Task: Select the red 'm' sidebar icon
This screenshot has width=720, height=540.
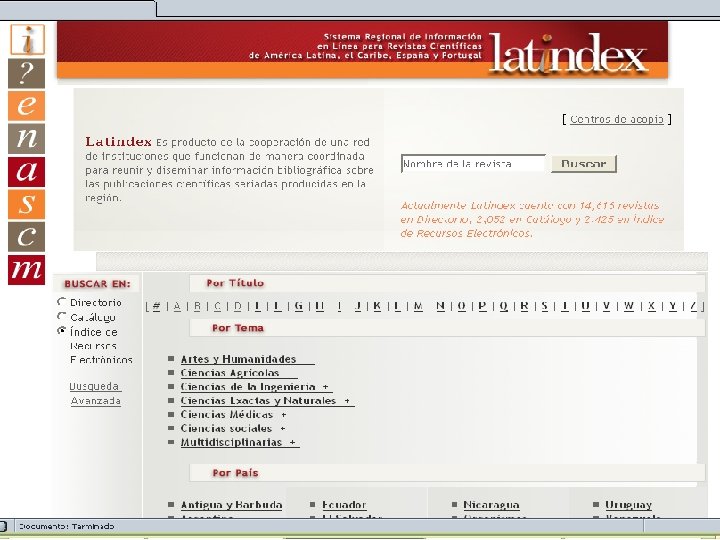Action: [27, 270]
